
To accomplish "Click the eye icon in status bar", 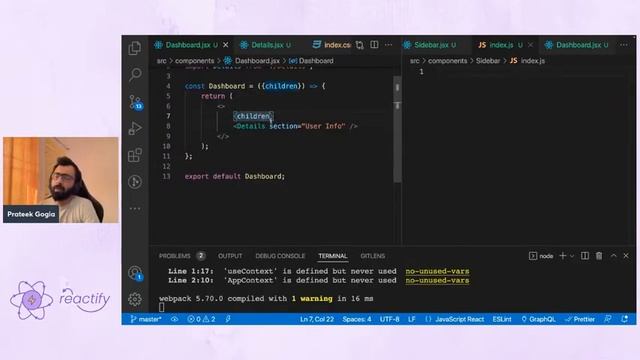I will (x=175, y=319).
